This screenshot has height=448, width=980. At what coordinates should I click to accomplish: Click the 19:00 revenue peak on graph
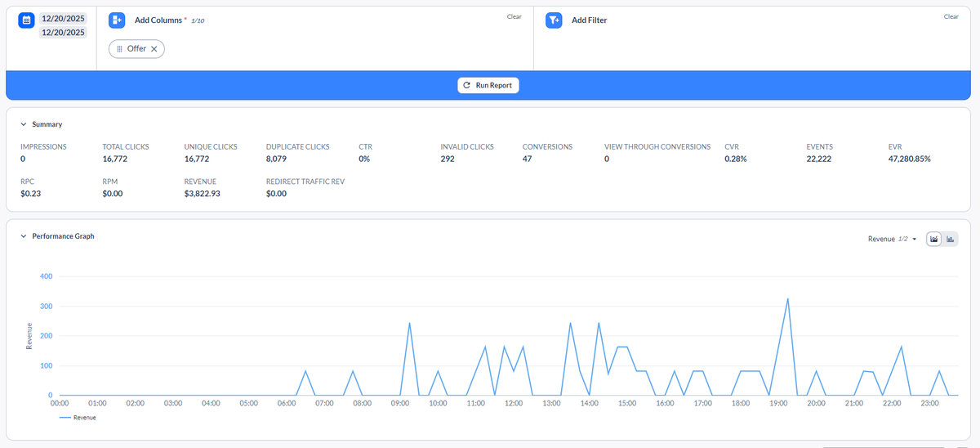point(788,298)
